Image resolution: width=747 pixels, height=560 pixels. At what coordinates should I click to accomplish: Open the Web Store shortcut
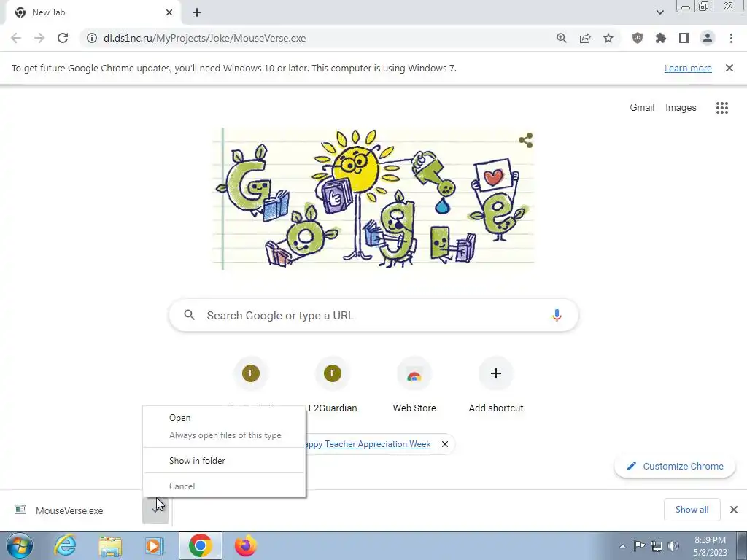pos(414,385)
